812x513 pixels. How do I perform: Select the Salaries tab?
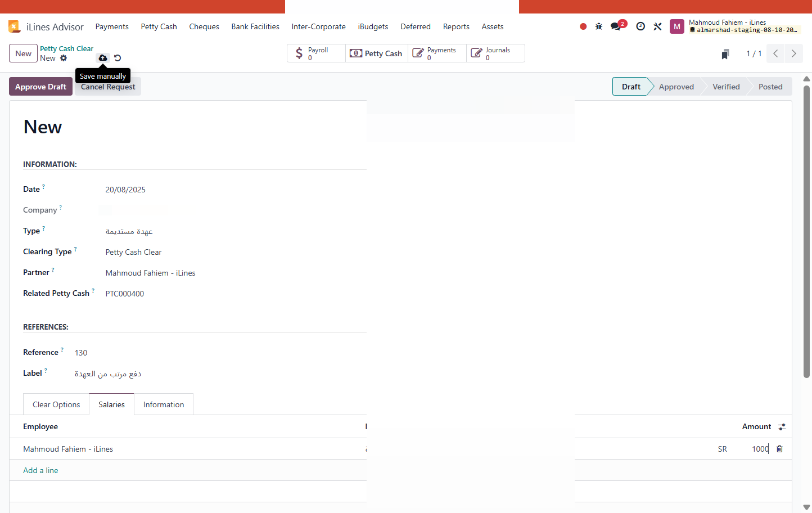pyautogui.click(x=111, y=404)
